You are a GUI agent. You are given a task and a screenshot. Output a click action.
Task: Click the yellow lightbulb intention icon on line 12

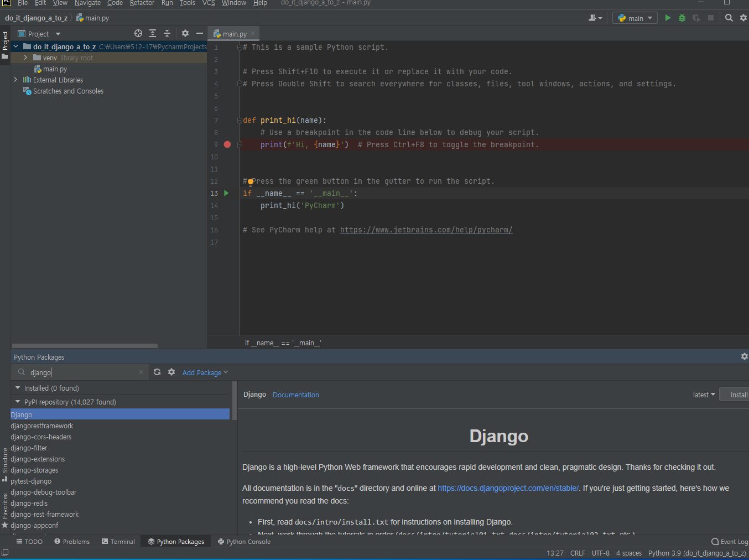251,182
